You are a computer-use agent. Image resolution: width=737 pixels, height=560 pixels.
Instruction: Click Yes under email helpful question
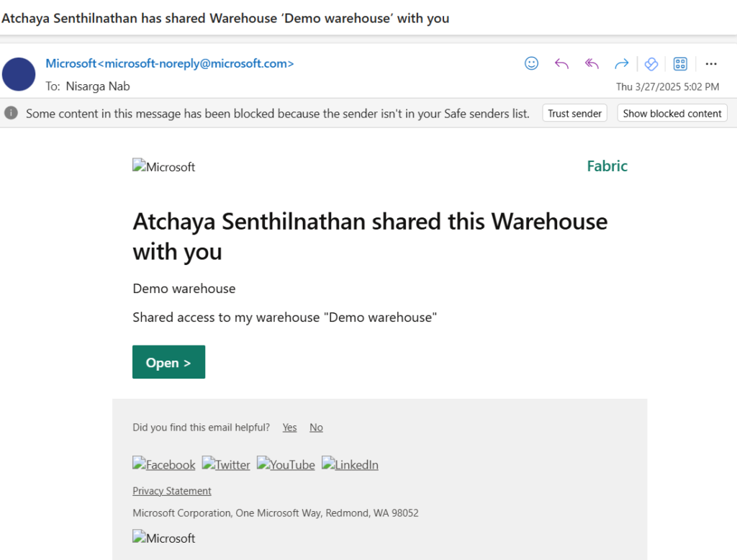coord(289,427)
